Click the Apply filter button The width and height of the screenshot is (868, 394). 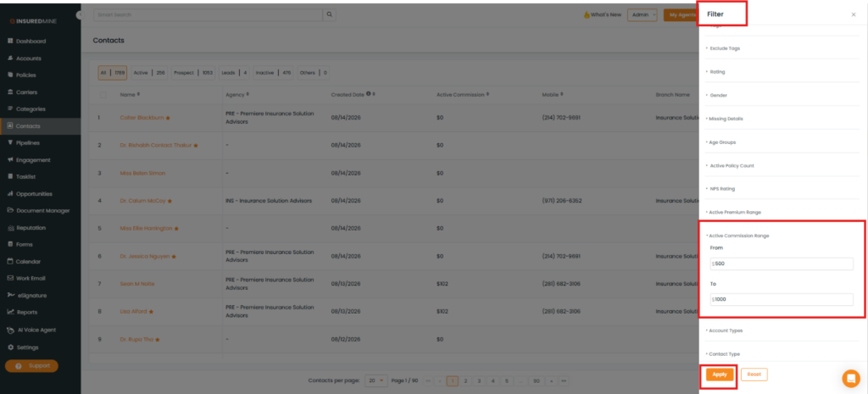click(720, 375)
